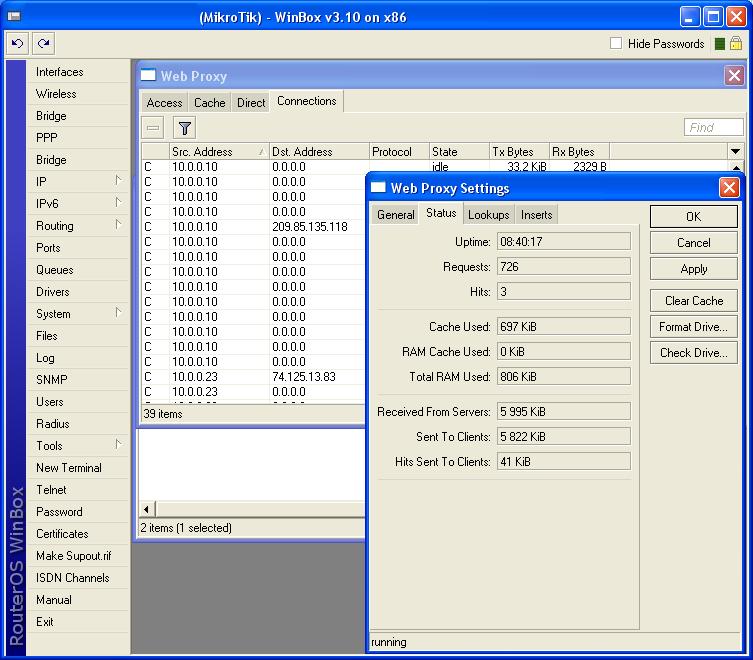Click the green status indicator square
Image resolution: width=753 pixels, height=660 pixels.
(x=719, y=44)
